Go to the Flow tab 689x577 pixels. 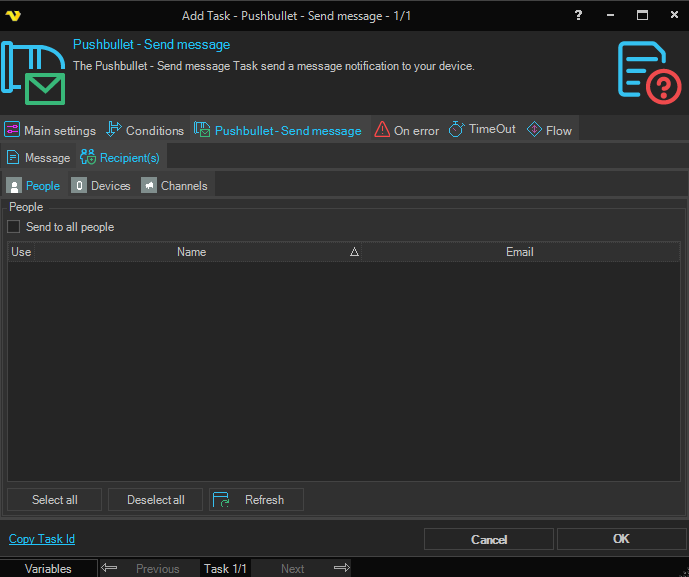549,130
